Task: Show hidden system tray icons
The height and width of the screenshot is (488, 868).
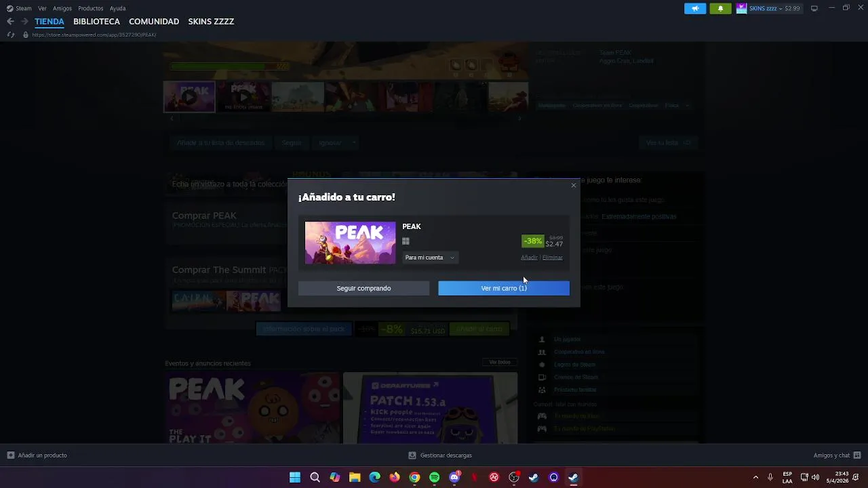Action: tap(755, 477)
